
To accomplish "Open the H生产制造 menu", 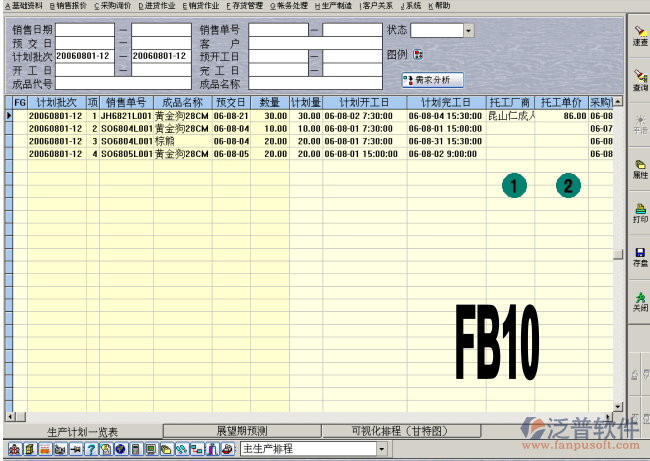I will [333, 6].
